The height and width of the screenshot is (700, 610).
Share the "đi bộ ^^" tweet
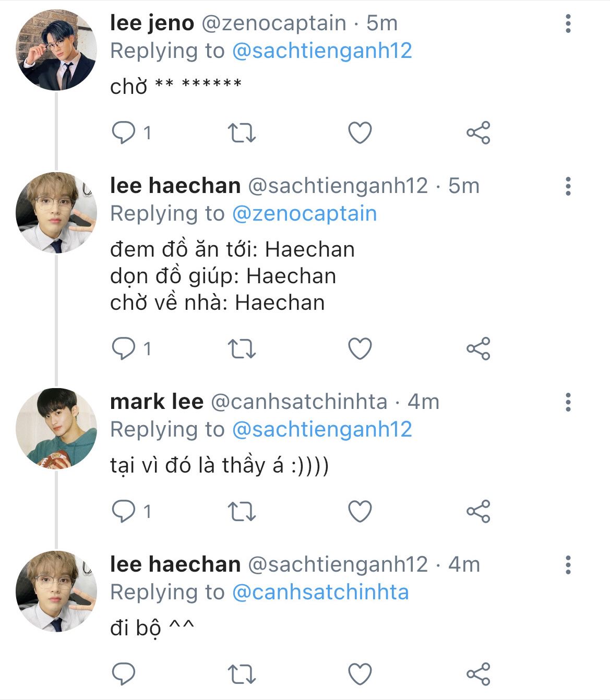(x=478, y=674)
